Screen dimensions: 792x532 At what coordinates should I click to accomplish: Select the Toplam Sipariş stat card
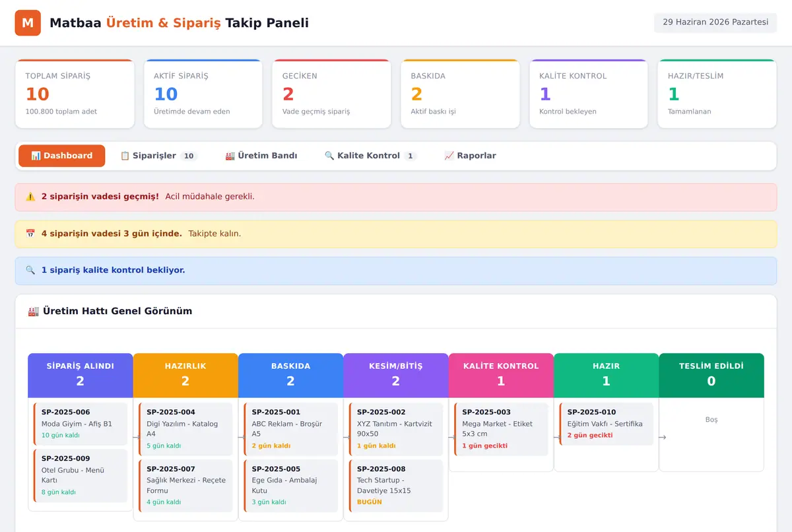tap(75, 94)
